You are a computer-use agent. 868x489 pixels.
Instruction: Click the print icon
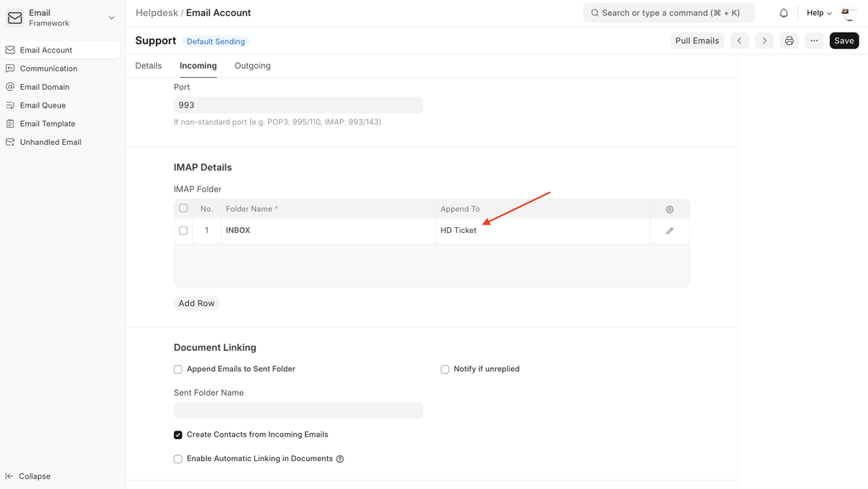pos(789,41)
